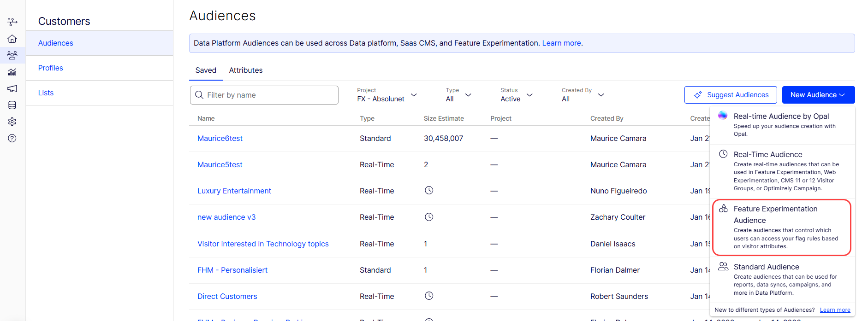Open the analytics chart icon in sidebar

[x=12, y=72]
